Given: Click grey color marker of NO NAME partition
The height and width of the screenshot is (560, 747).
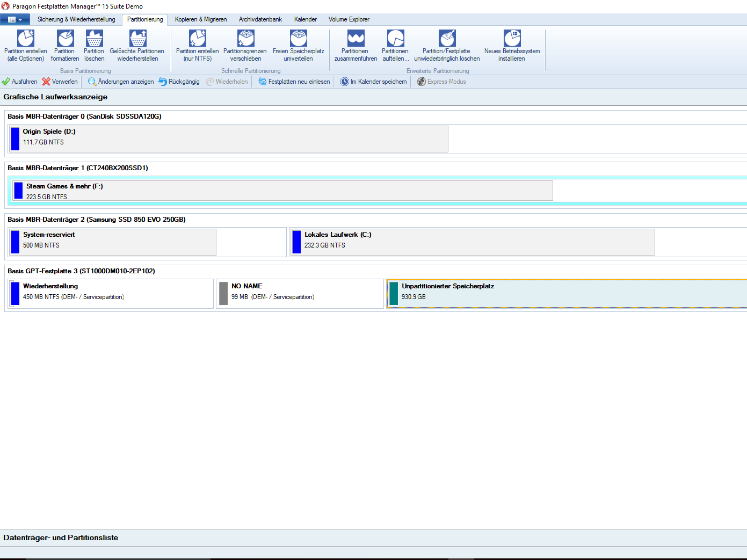Looking at the screenshot, I should pos(223,294).
